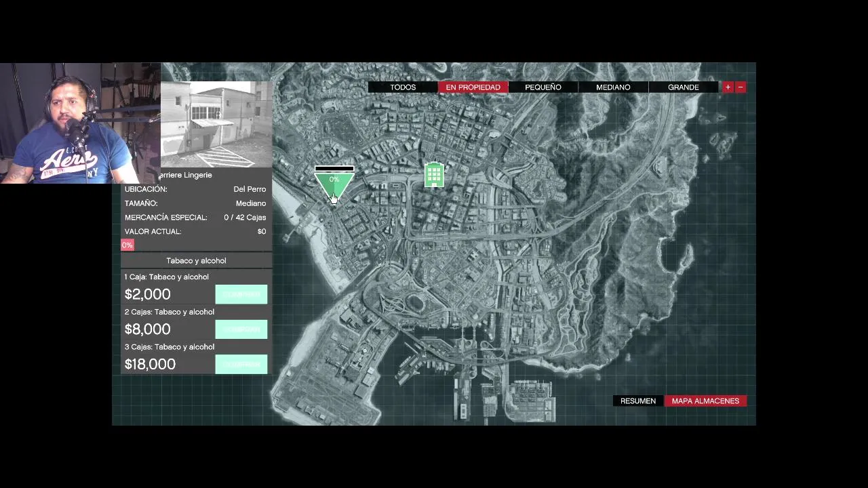Switch to the EN PROPIEDAD filter

click(x=473, y=87)
